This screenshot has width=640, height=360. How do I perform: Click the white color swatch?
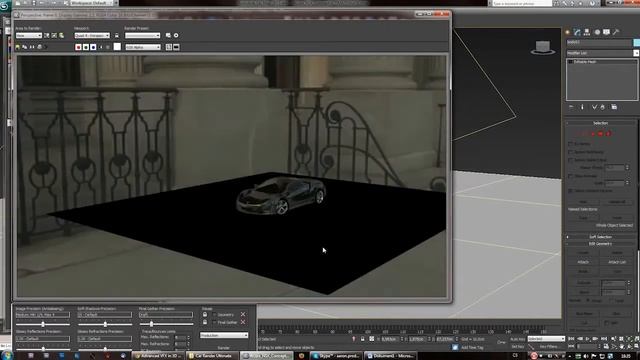point(117,47)
